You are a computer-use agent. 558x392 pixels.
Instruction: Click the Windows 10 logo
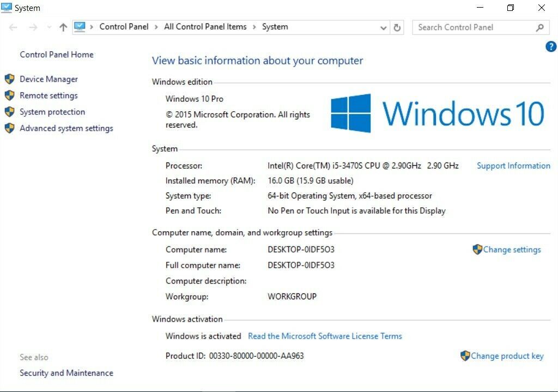coord(438,113)
